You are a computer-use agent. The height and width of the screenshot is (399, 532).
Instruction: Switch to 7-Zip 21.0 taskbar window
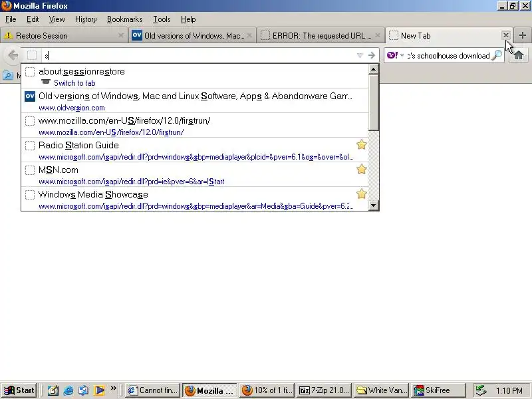(x=325, y=390)
